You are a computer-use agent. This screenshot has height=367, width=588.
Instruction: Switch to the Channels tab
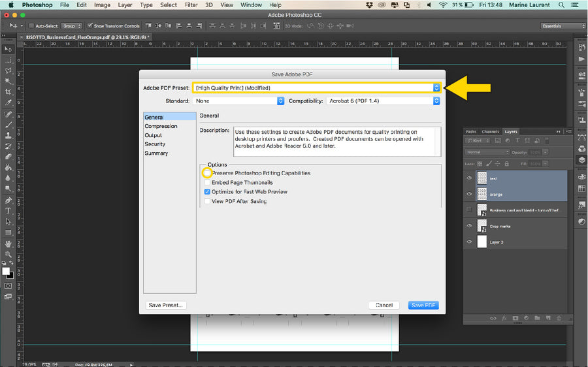490,131
